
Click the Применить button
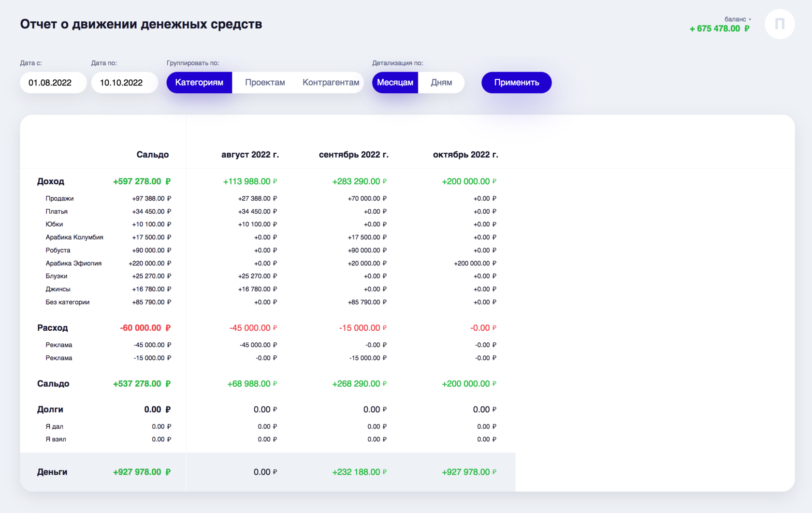click(516, 83)
